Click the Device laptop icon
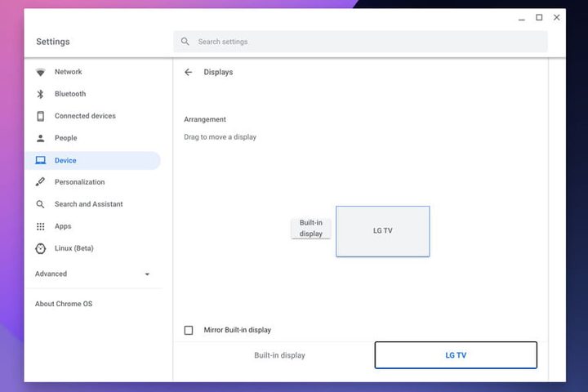The image size is (588, 392). click(41, 161)
